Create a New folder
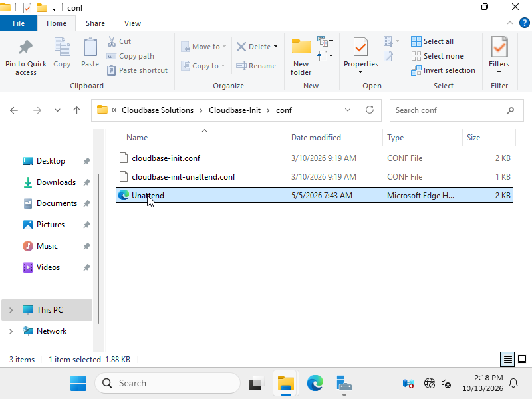This screenshot has width=532, height=399. [x=301, y=57]
